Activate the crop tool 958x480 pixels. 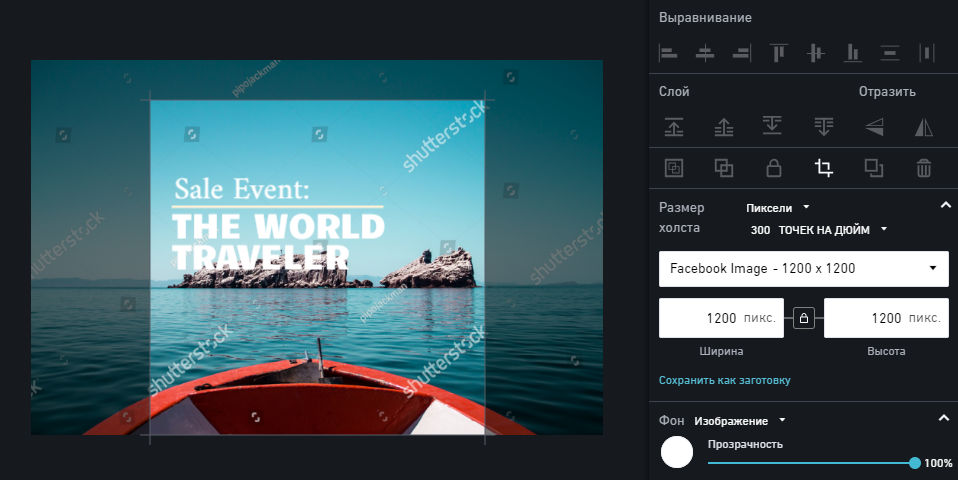point(824,168)
